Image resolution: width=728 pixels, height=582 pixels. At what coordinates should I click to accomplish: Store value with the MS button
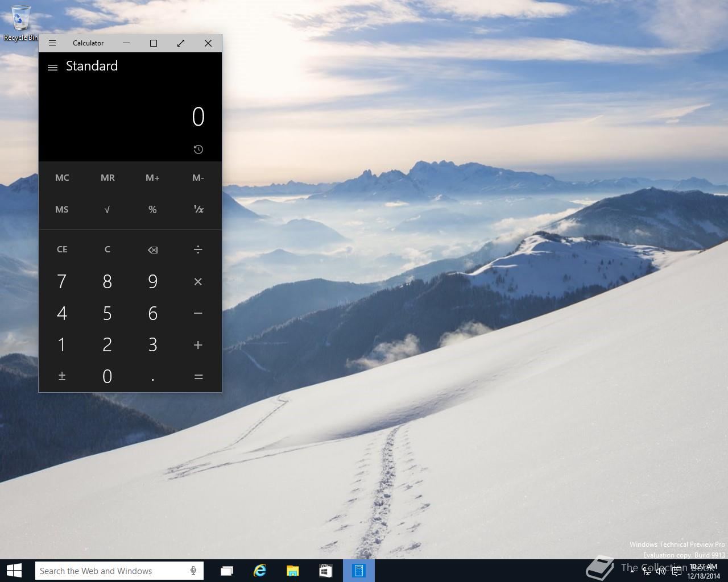[x=62, y=210]
